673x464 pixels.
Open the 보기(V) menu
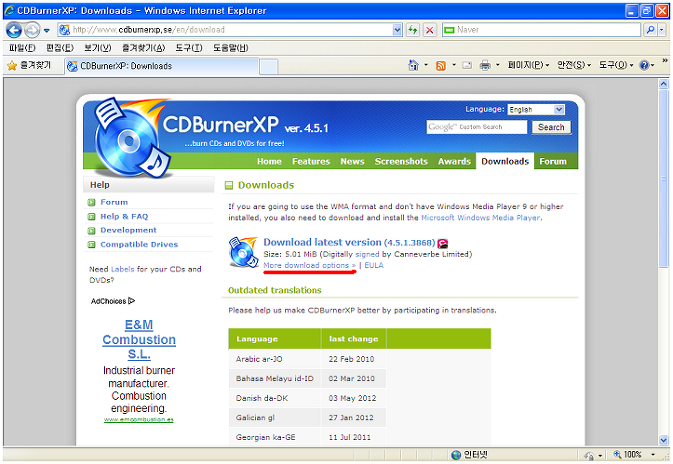point(97,48)
